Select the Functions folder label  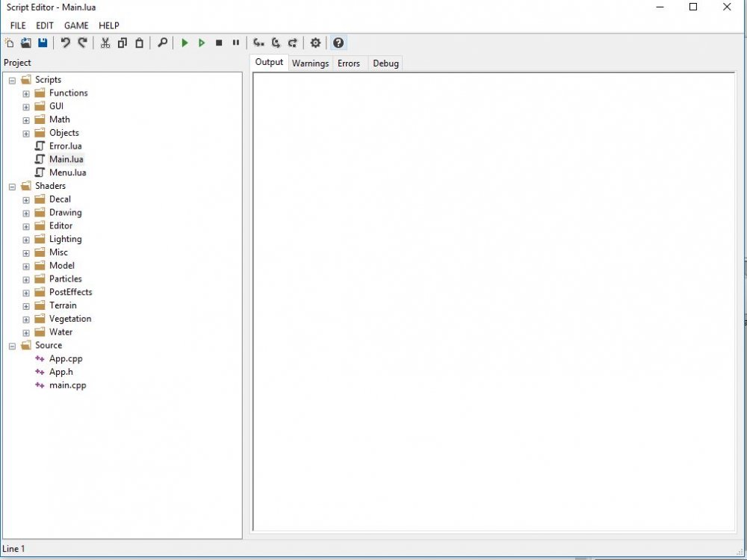point(68,93)
